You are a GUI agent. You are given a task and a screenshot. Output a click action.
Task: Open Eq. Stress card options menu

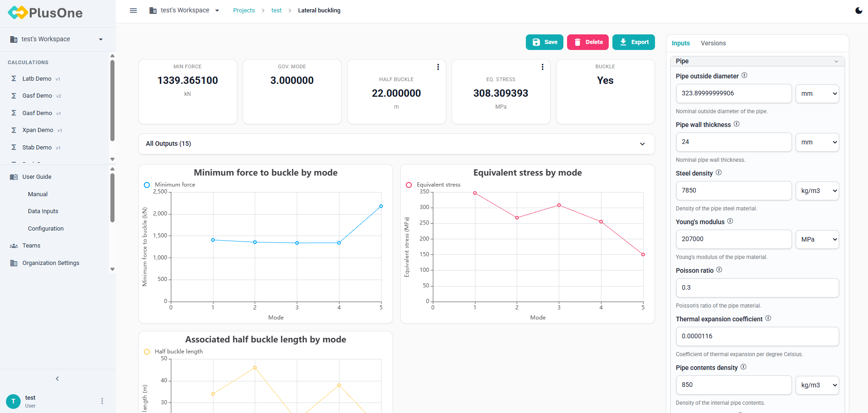coord(542,67)
